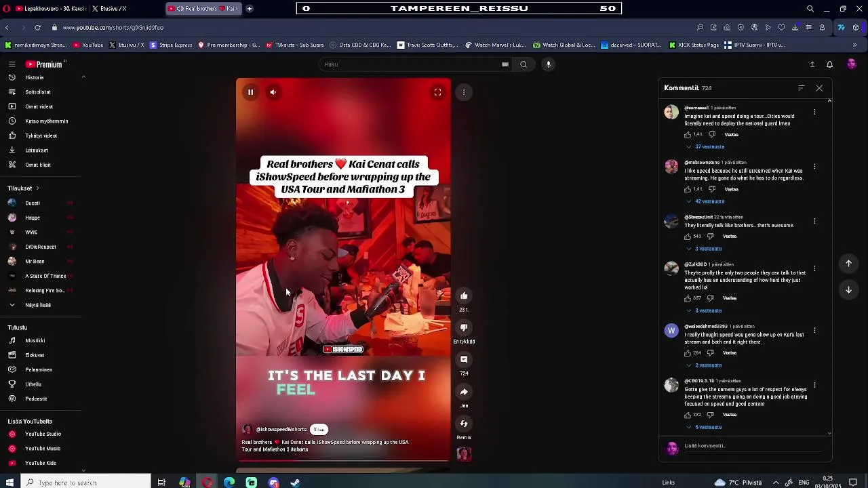Image resolution: width=868 pixels, height=488 pixels.
Task: Reload the page in the browser toolbar
Action: tap(37, 28)
